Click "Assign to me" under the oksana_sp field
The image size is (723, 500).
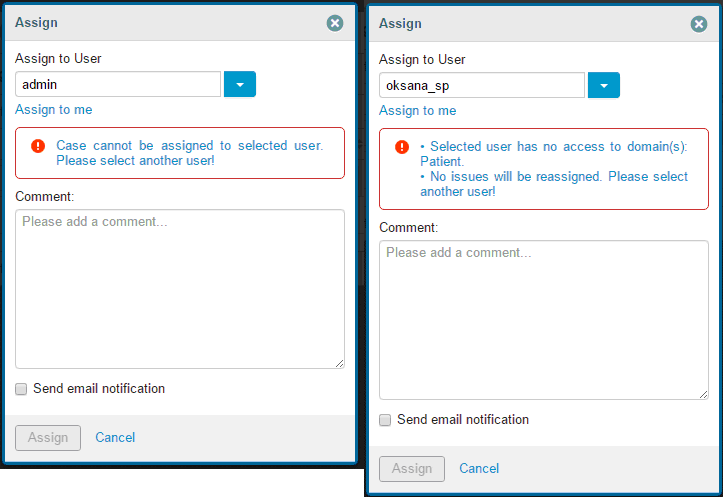coord(417,111)
